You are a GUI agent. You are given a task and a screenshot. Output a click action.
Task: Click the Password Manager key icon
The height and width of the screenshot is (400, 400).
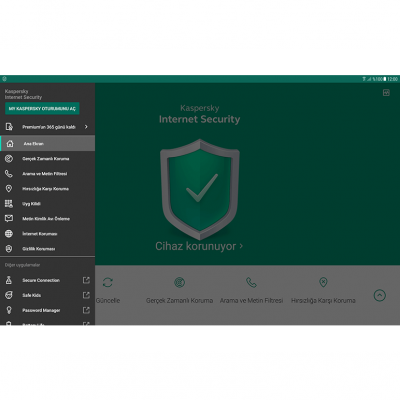click(9, 310)
